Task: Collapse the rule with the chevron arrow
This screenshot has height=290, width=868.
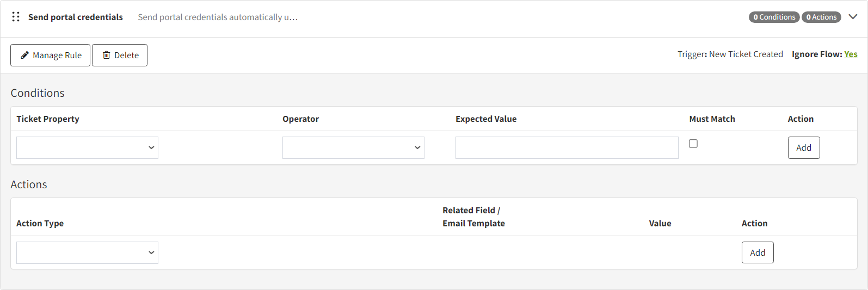Action: [x=853, y=17]
